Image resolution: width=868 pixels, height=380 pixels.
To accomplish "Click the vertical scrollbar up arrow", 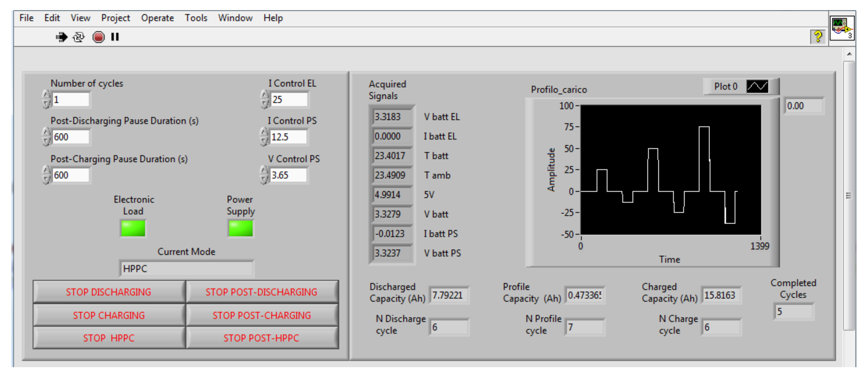I will click(x=849, y=54).
